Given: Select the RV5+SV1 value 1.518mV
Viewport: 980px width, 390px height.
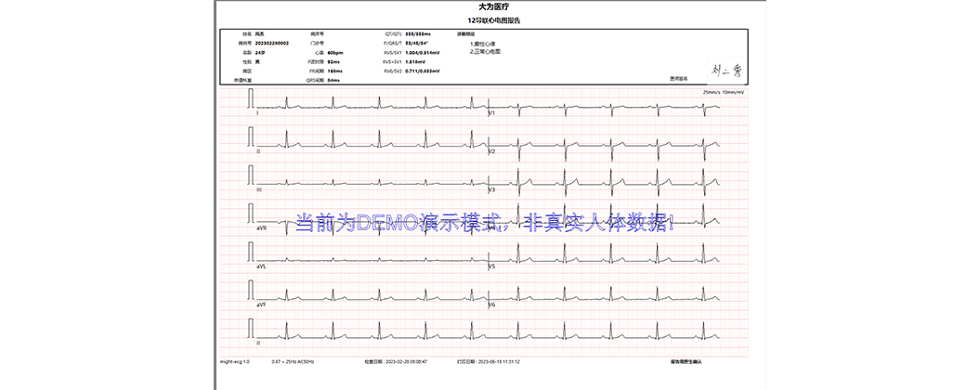Looking at the screenshot, I should (415, 62).
